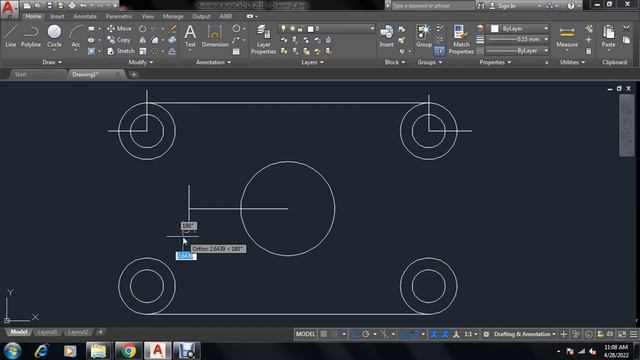This screenshot has width=640, height=360.
Task: Open the annotation scale 1:1 dropdown
Action: click(x=471, y=334)
